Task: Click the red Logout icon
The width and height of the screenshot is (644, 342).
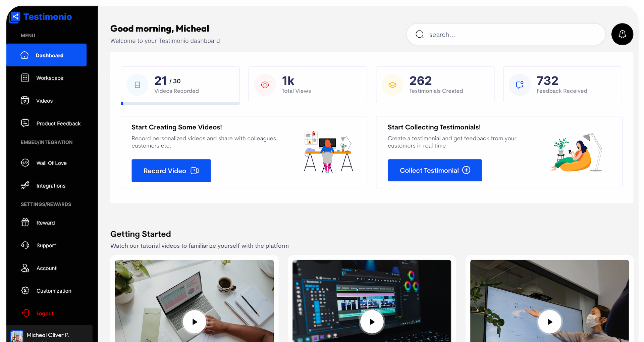Action: point(25,313)
